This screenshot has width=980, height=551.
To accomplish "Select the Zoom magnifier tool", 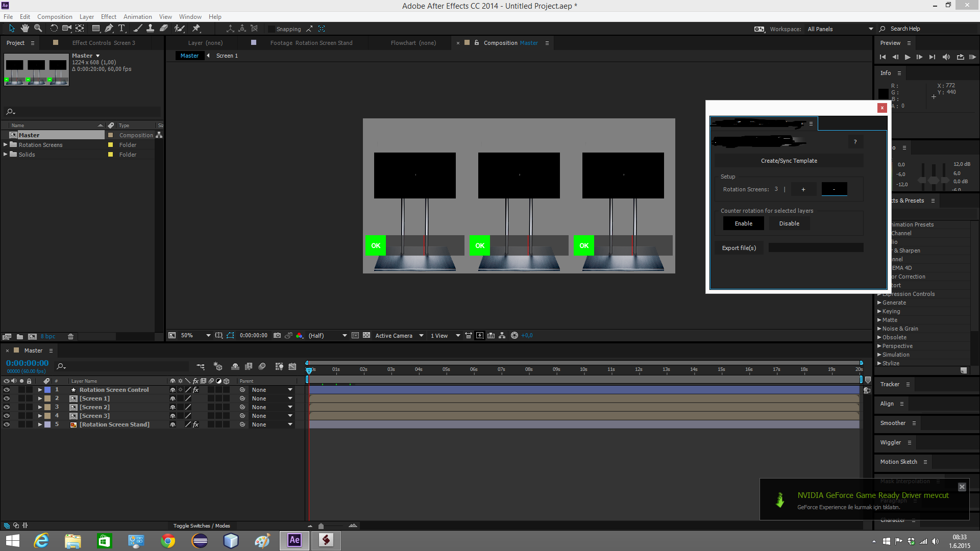I will click(38, 29).
